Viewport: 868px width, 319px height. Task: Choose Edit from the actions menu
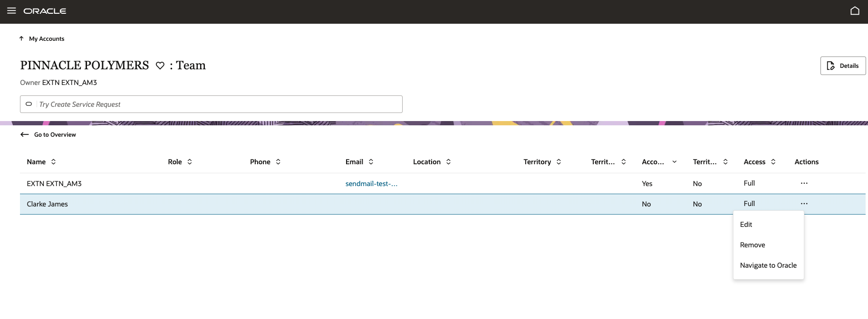coord(769,225)
